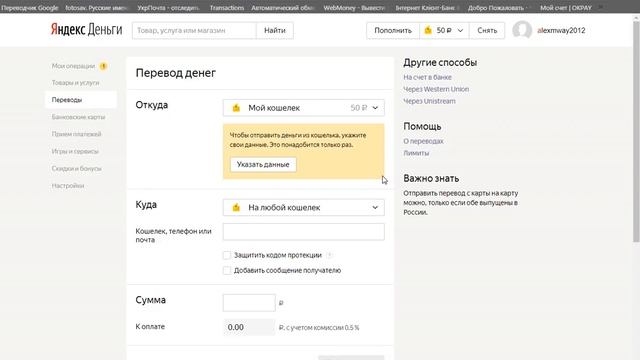
Task: Switch to УкрПочта bookmark tab
Action: pos(168,7)
